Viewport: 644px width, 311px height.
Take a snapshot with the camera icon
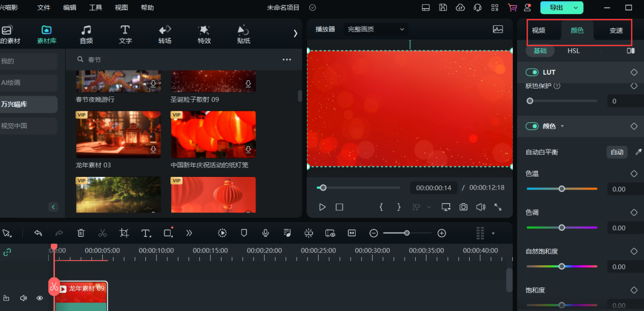[463, 207]
